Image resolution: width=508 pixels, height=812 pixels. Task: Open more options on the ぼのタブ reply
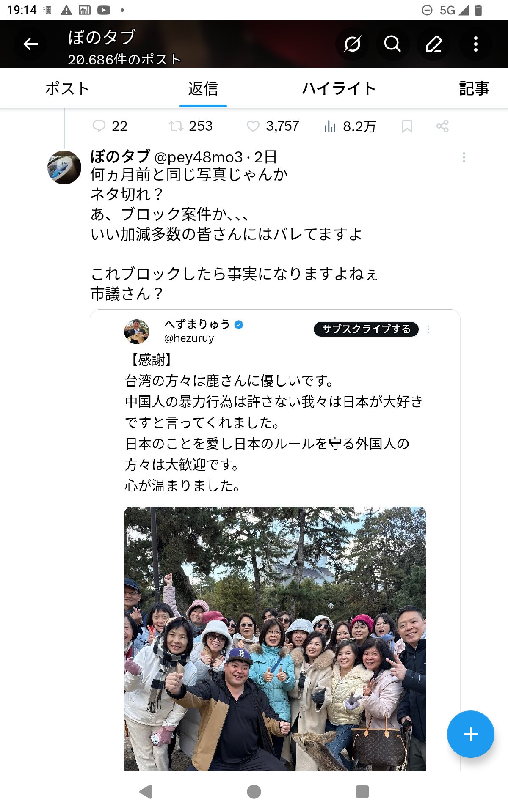464,157
